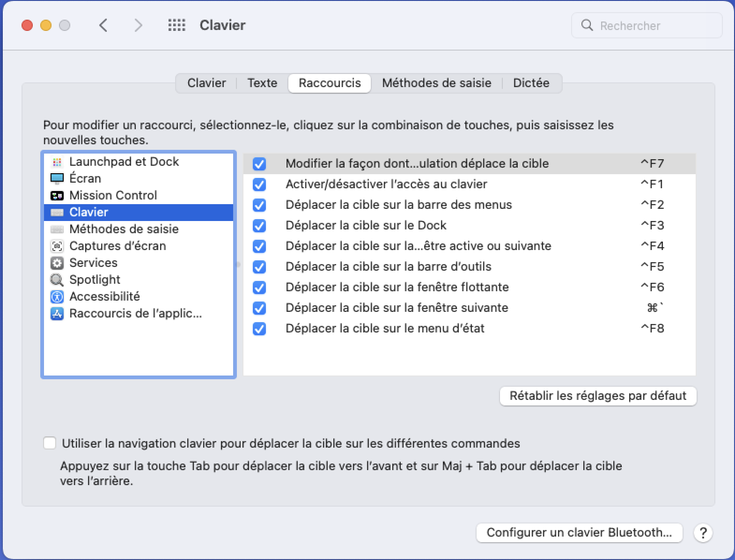Disable Activer/désactiver l'accès au clavier shortcut

259,184
